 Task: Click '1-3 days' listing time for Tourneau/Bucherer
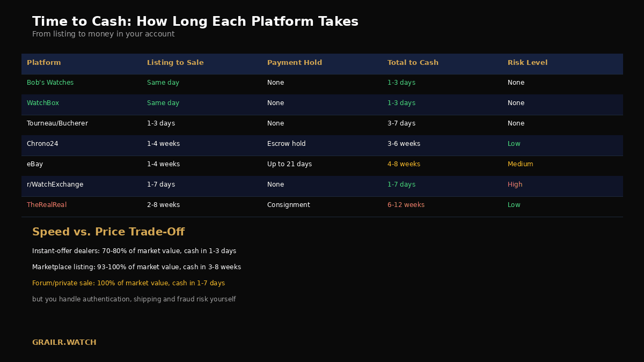[161, 123]
